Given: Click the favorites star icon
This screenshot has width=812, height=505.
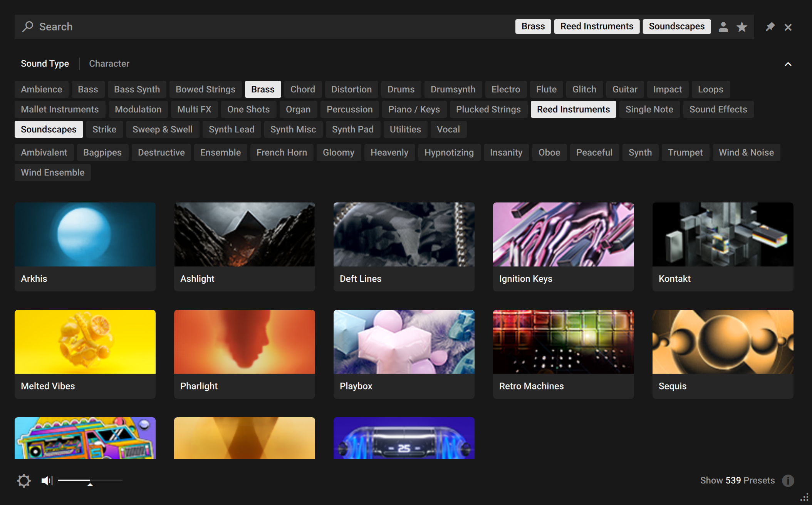Looking at the screenshot, I should coord(742,27).
